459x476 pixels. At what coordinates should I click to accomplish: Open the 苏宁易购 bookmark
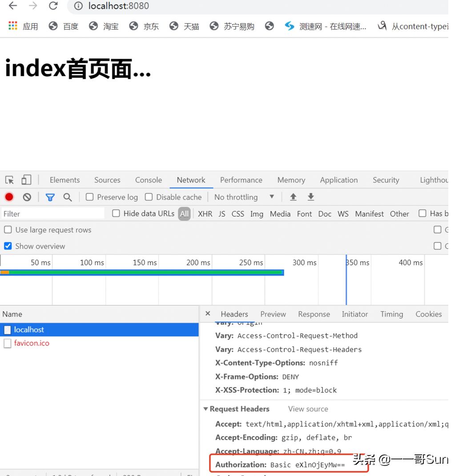tap(232, 26)
